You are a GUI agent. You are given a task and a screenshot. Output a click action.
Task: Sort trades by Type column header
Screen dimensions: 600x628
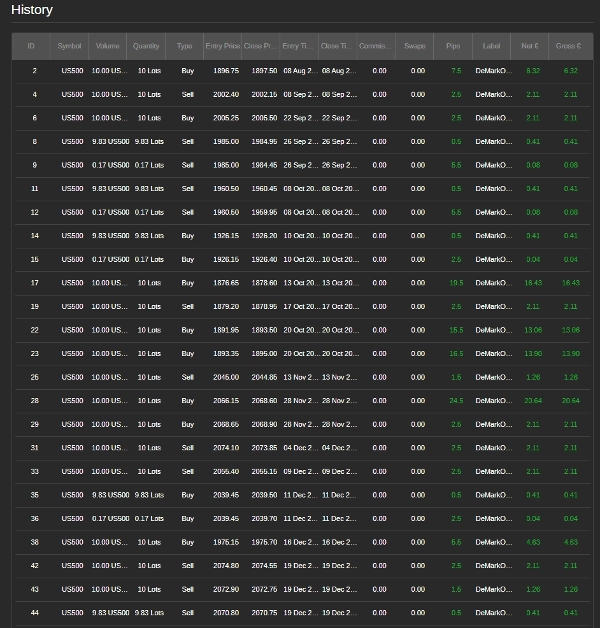point(185,46)
